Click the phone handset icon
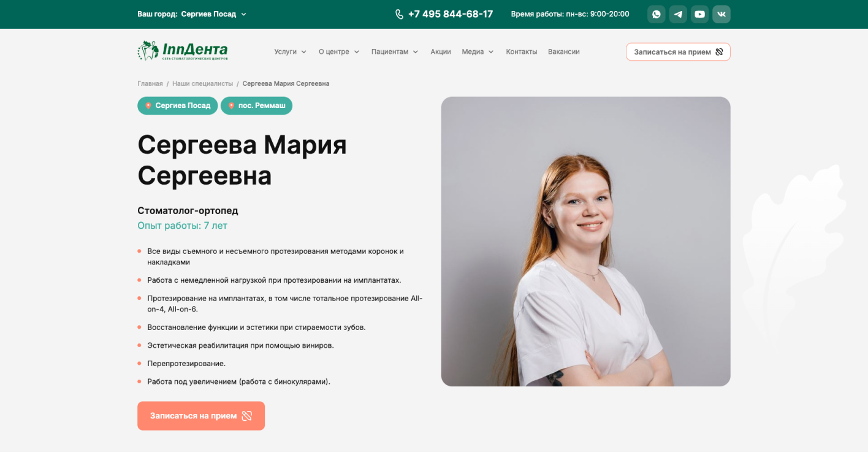The image size is (868, 471). (400, 14)
